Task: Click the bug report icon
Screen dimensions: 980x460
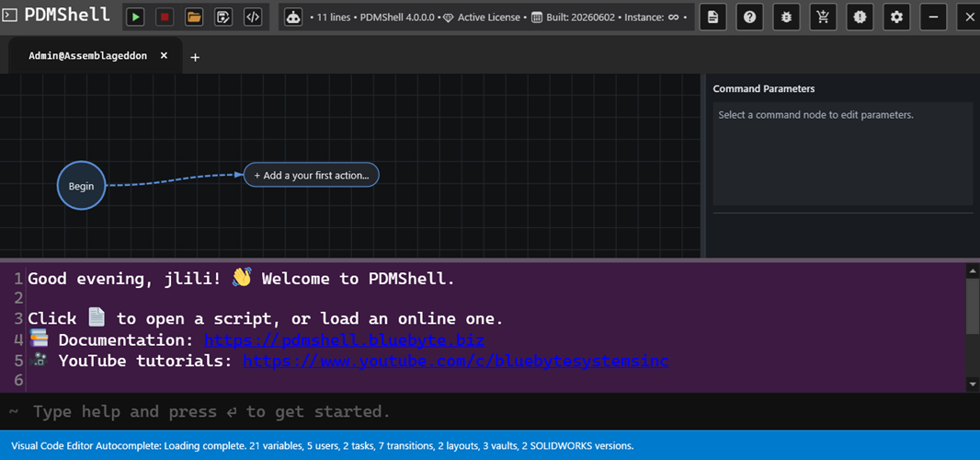Action: click(786, 17)
